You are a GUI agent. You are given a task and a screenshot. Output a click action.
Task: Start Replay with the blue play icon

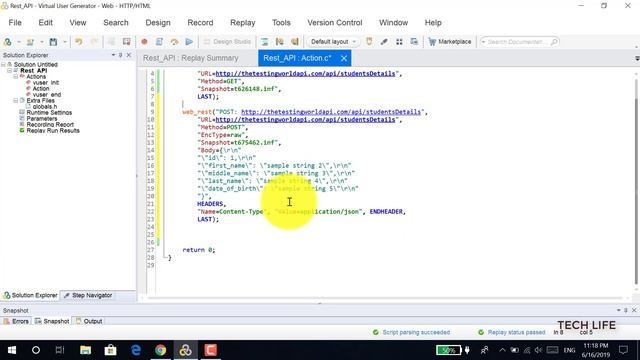(189, 42)
